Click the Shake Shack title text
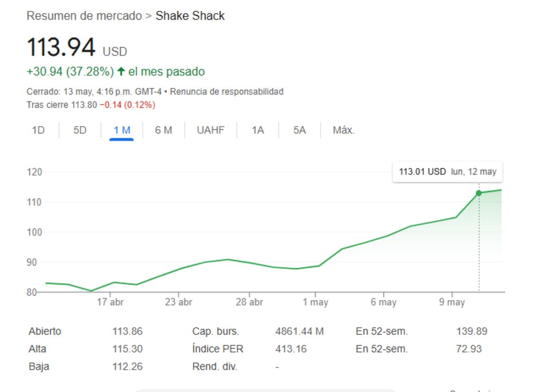The height and width of the screenshot is (392, 539). [190, 16]
